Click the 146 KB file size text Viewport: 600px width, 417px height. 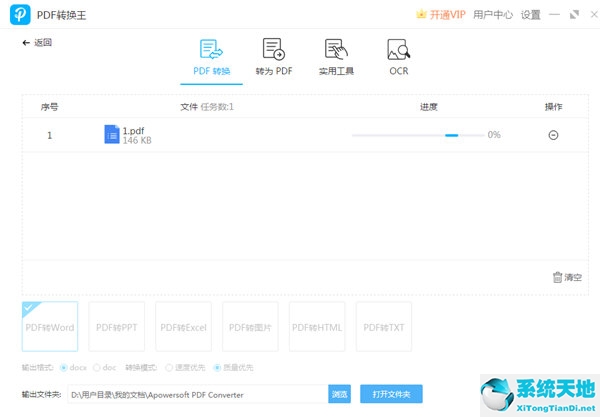pyautogui.click(x=137, y=140)
